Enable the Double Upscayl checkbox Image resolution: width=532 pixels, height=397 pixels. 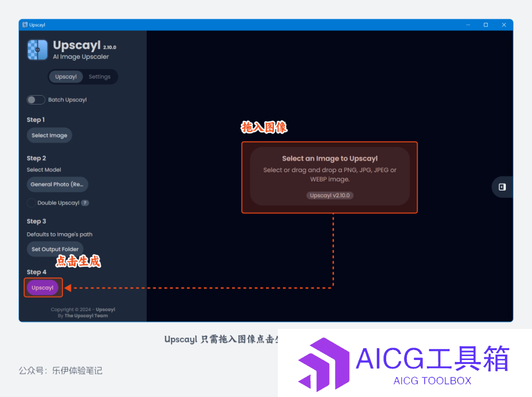pos(31,203)
